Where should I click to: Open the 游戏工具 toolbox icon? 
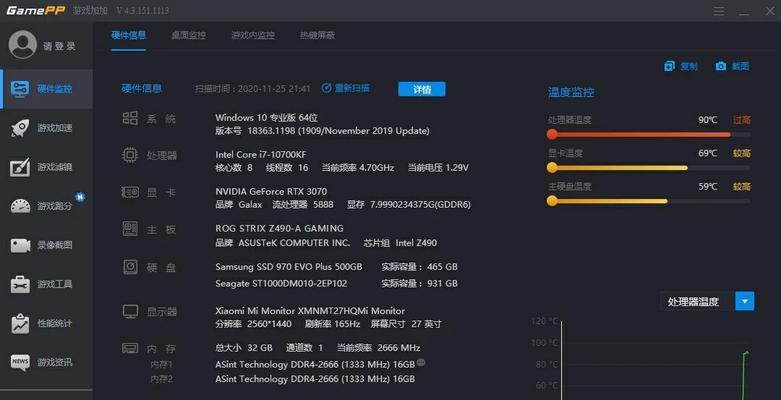coord(20,284)
